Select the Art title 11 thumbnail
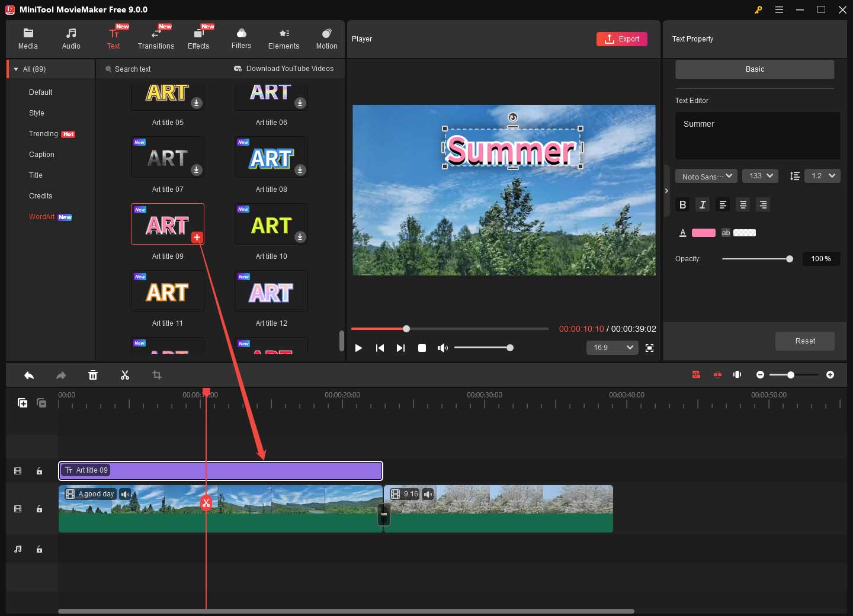Viewport: 853px width, 616px height. 168,291
